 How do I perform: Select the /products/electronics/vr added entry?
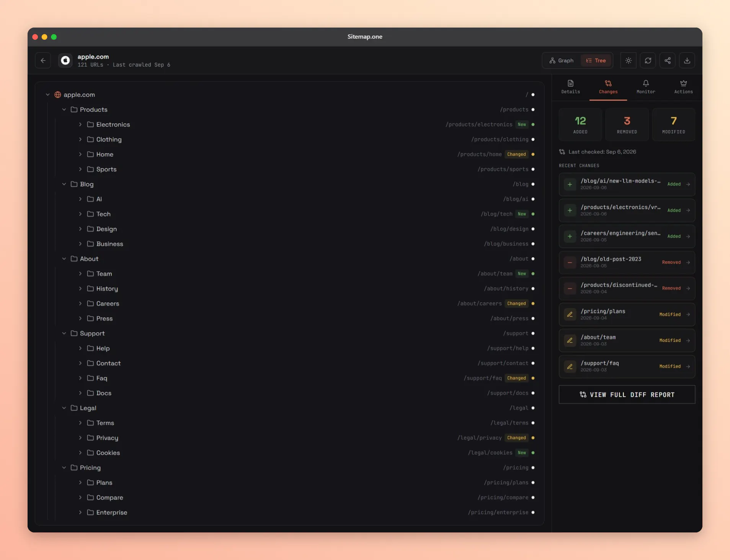pos(627,210)
